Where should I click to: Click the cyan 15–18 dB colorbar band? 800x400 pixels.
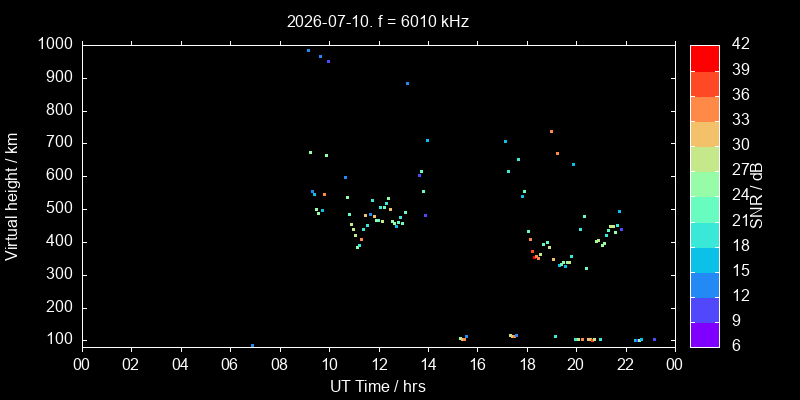coord(705,259)
